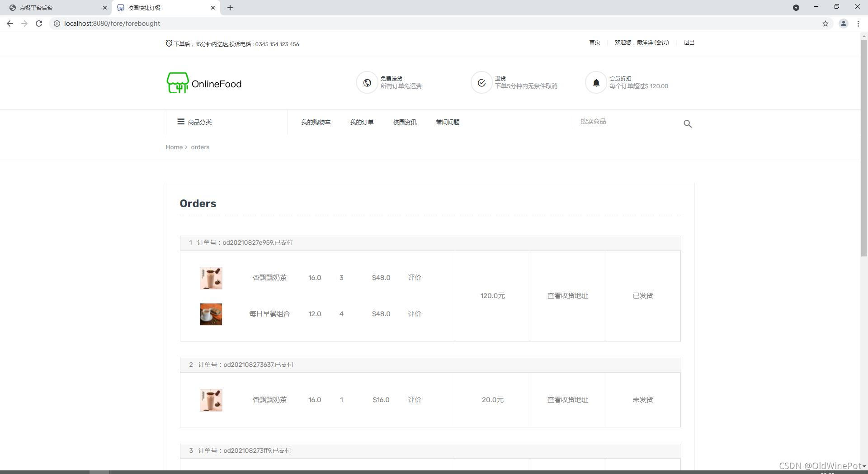Click the scrollbar down arrow
868x474 pixels.
click(x=864, y=466)
